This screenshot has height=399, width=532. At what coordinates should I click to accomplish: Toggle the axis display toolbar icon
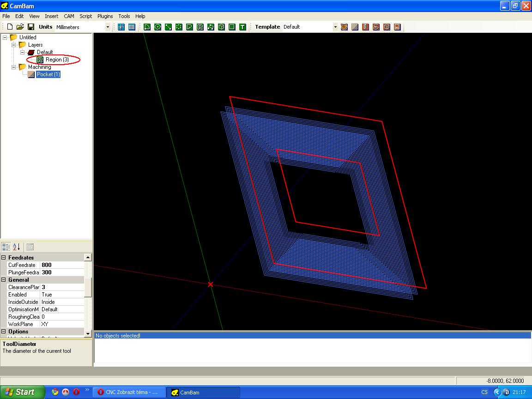(x=121, y=27)
